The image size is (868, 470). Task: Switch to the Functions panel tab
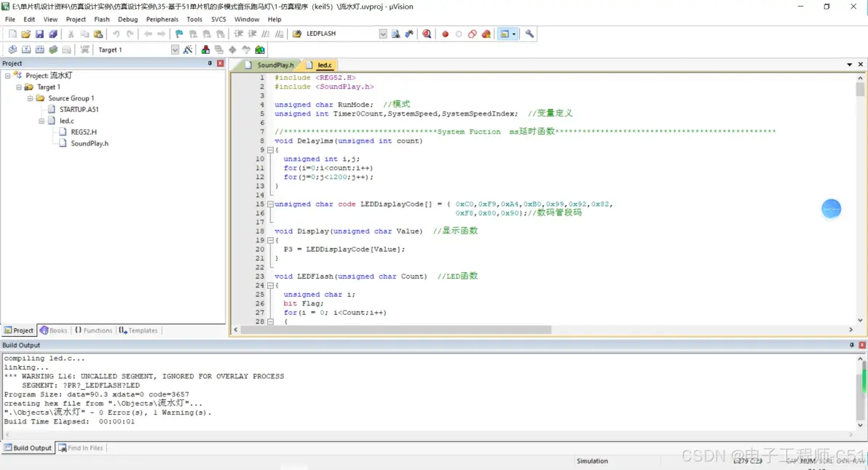(93, 330)
